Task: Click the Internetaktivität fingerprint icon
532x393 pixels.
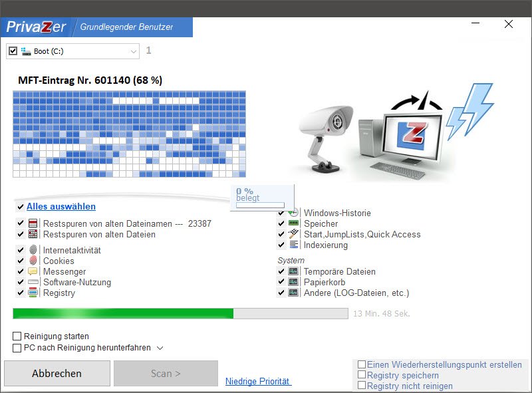Action: click(x=33, y=250)
